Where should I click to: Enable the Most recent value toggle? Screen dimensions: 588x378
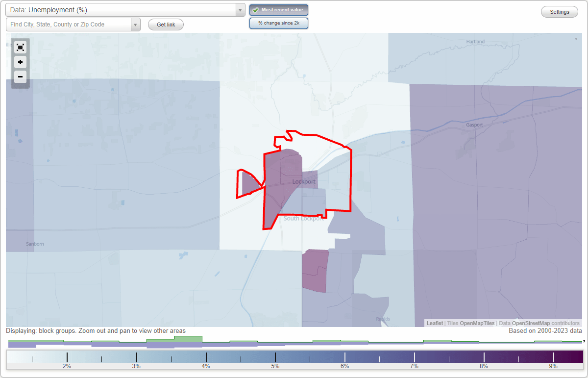[x=279, y=10]
